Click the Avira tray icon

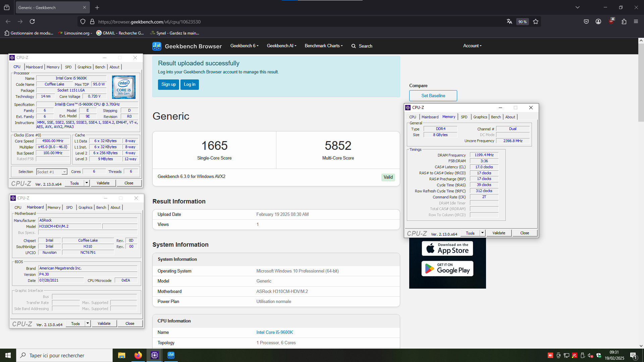[575, 355]
